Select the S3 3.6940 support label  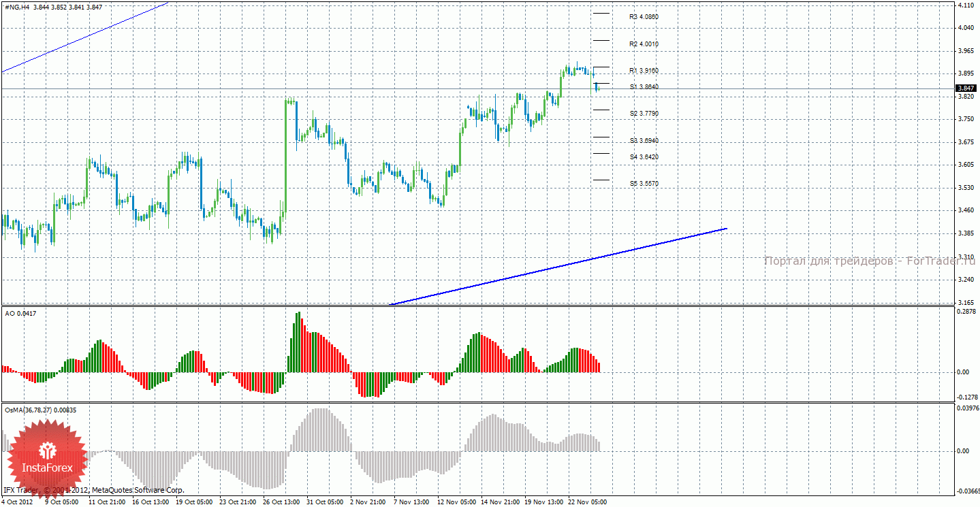(644, 141)
